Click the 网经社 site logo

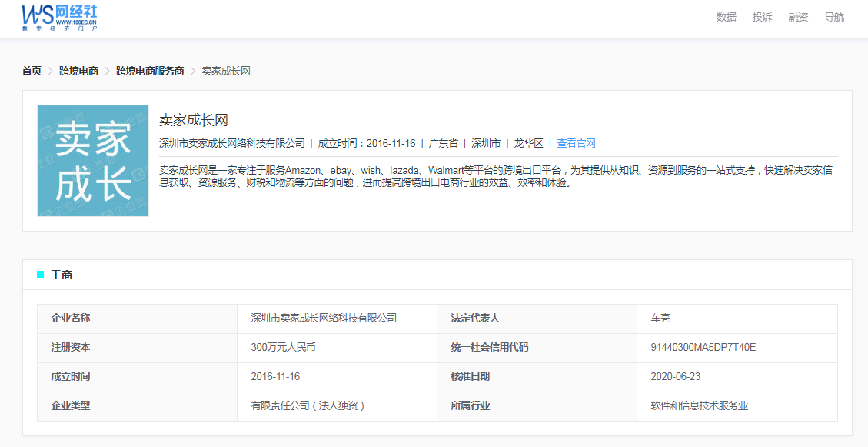coord(60,18)
